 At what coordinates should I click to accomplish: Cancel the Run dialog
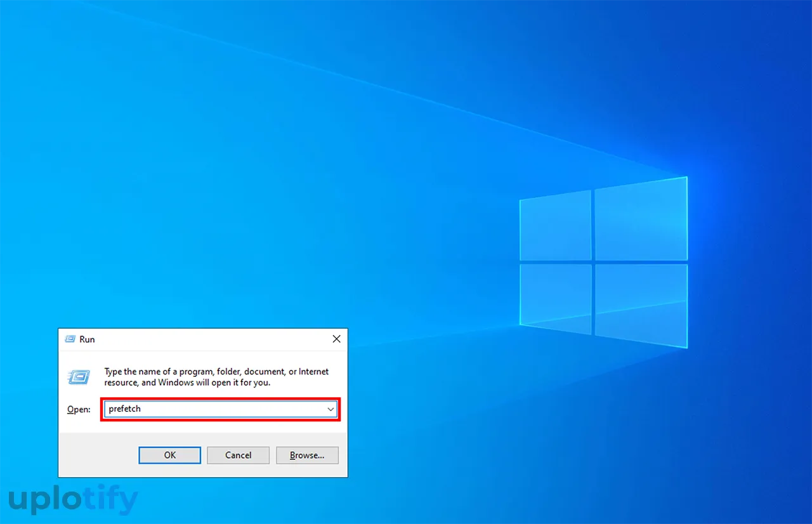239,455
